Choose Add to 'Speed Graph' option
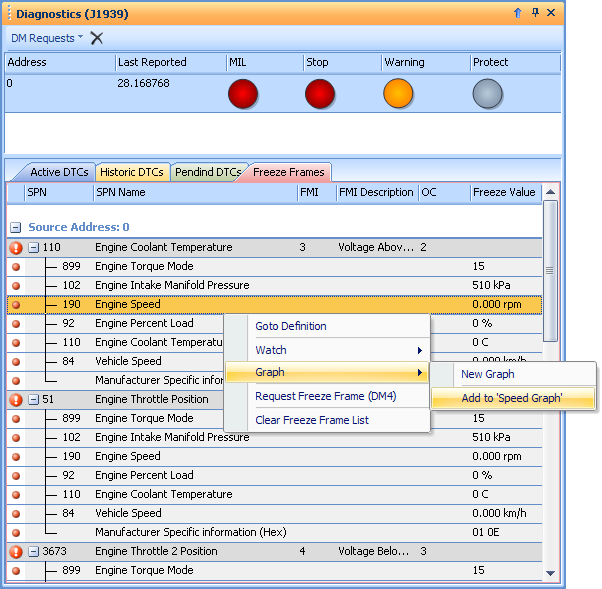The width and height of the screenshot is (602, 589). 512,398
